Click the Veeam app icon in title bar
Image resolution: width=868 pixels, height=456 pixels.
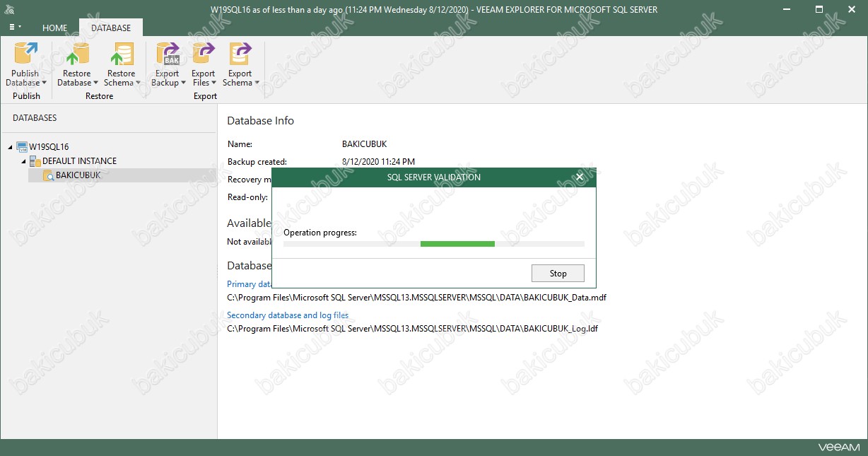click(10, 10)
